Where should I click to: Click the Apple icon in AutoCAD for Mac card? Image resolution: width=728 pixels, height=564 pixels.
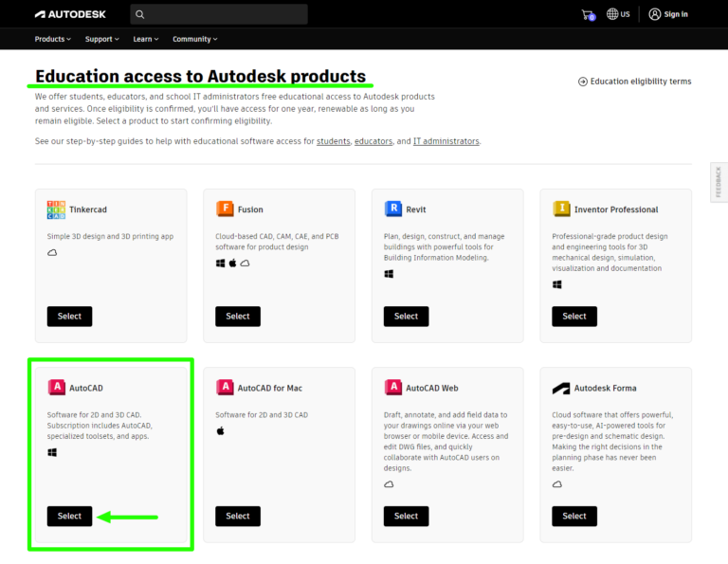pyautogui.click(x=221, y=430)
